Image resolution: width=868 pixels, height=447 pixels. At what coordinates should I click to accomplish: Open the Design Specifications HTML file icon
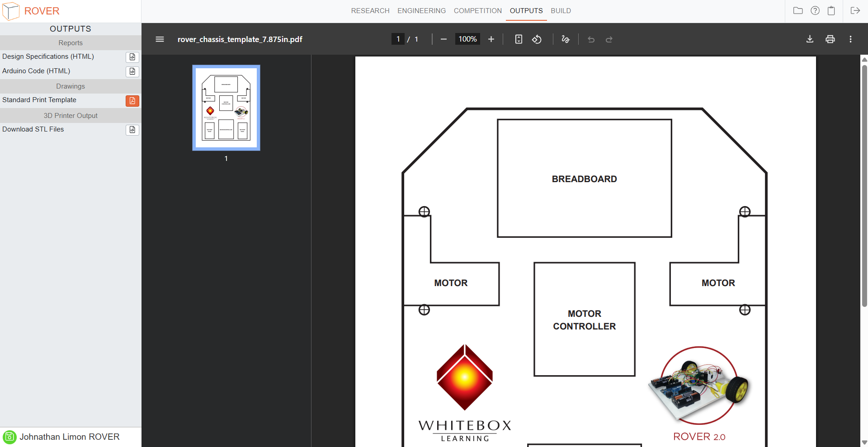coord(132,57)
